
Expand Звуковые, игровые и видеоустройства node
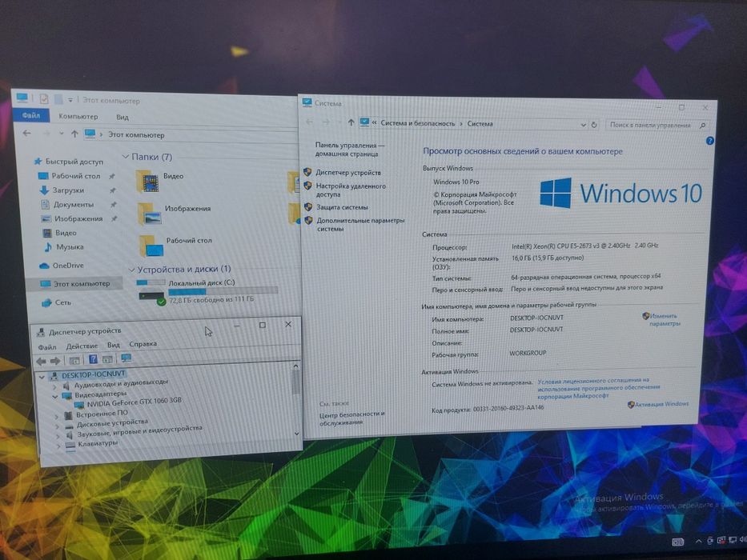(x=58, y=436)
